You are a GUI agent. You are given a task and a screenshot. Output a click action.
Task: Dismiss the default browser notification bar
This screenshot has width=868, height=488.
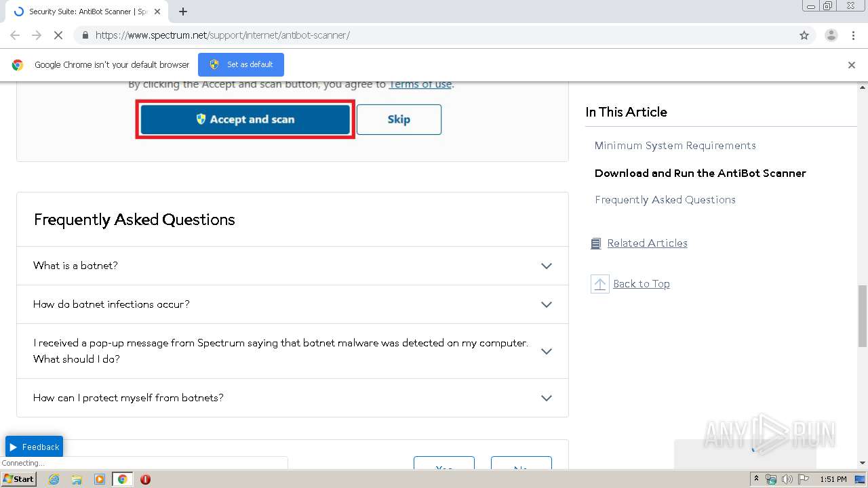[852, 65]
